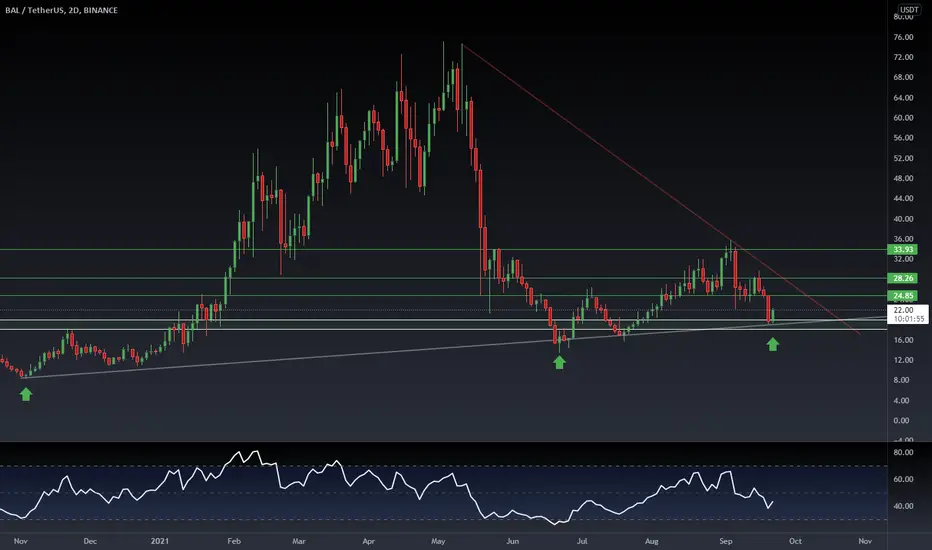Click the 56.00 price axis value
The height and width of the screenshot is (550, 932).
tap(903, 138)
